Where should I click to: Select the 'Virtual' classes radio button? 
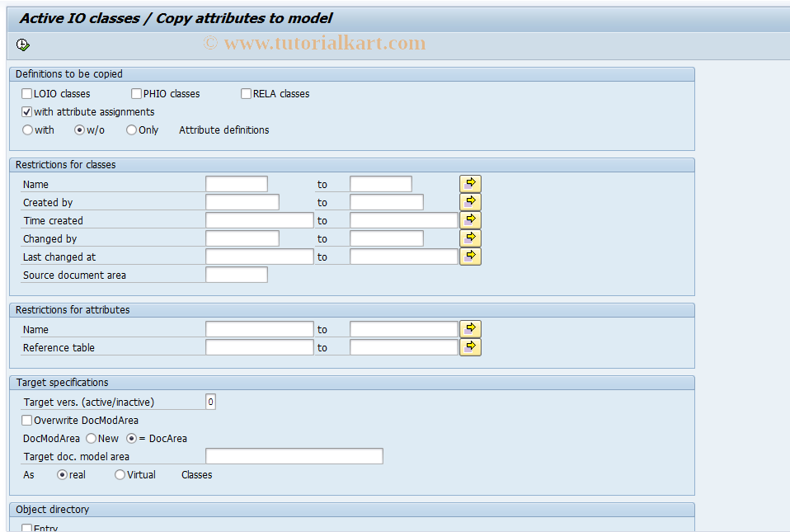[x=120, y=474]
